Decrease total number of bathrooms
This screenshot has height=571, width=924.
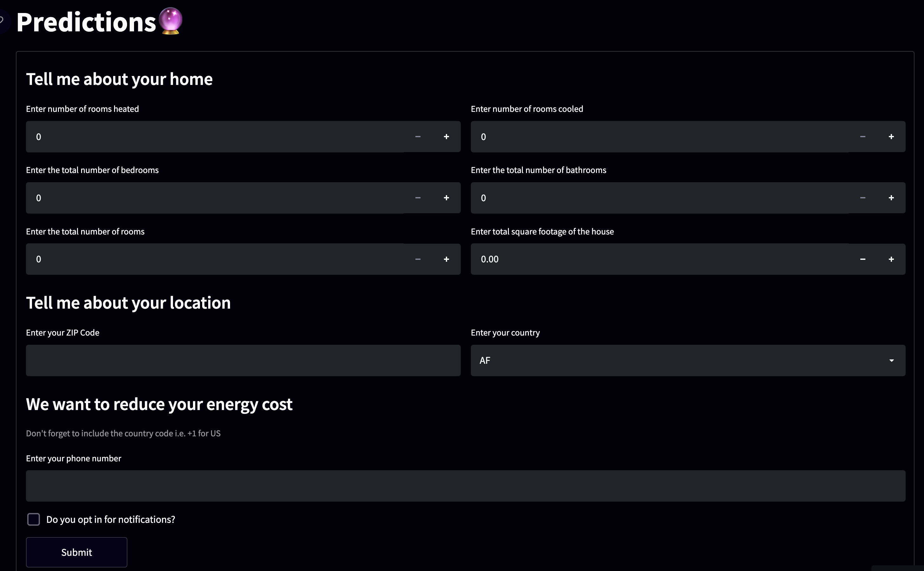coord(863,198)
